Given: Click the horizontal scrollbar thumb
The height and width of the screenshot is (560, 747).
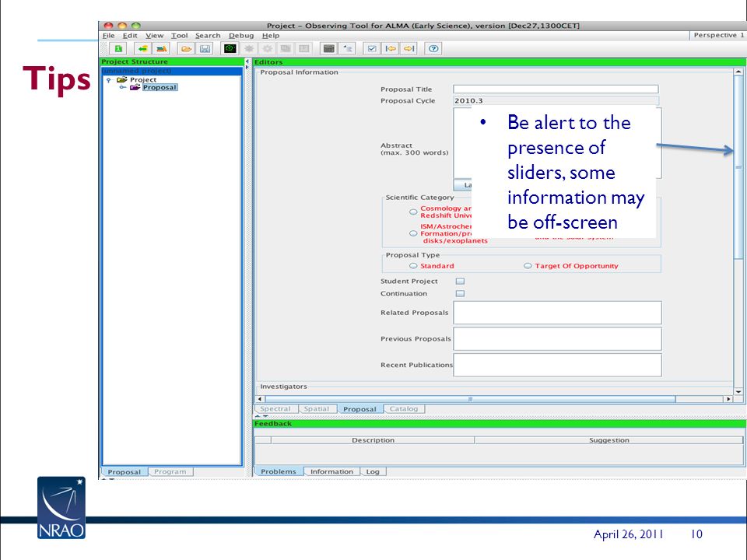Looking at the screenshot, I should click(x=470, y=399).
